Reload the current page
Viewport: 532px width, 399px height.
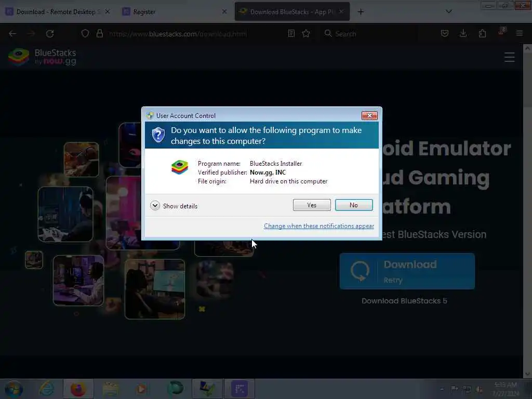(50, 34)
